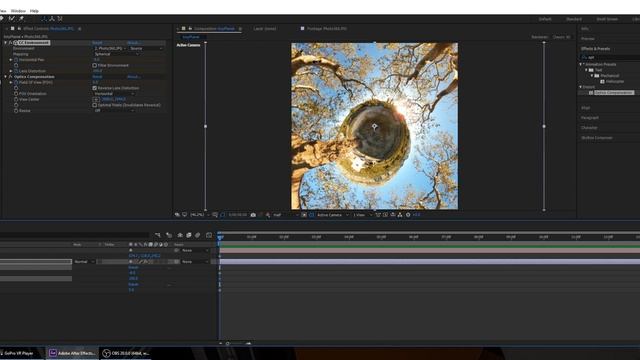Viewport: 640px width, 360px height.
Task: Open the Character panel
Action: [x=589, y=128]
